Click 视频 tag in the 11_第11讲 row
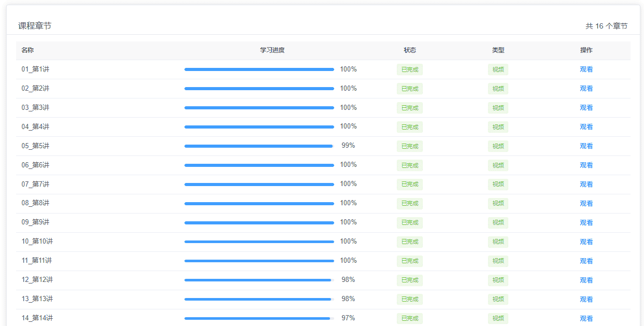This screenshot has height=326, width=644. [498, 261]
